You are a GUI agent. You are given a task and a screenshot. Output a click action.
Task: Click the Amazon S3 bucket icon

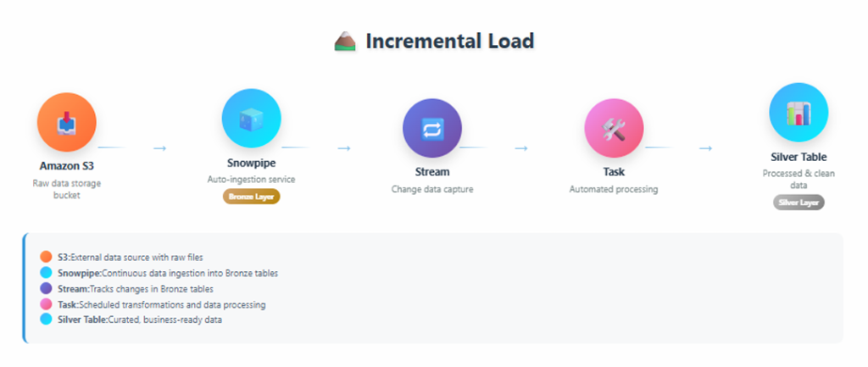67,124
